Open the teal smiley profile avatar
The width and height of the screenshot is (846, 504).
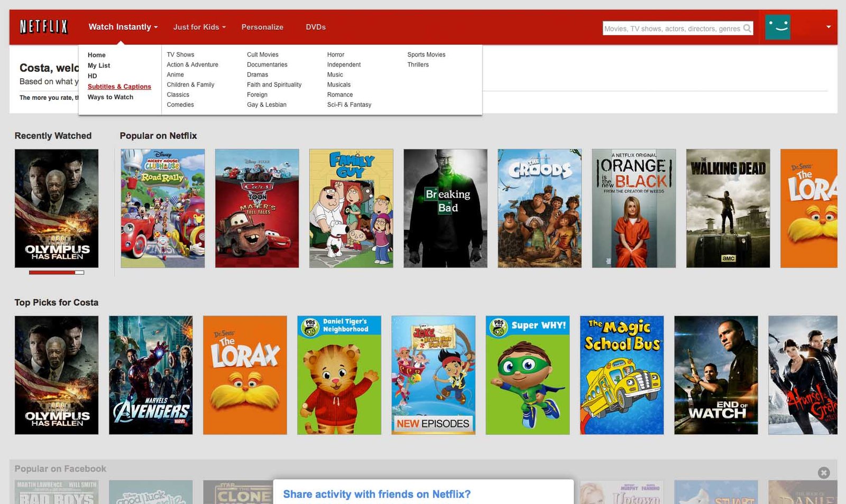(x=778, y=26)
